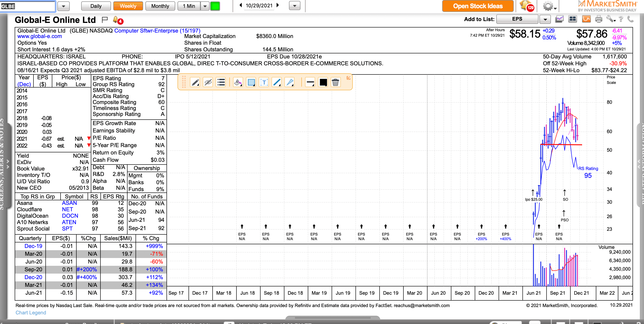The height and width of the screenshot is (324, 644).
Task: Click the bottom horizontal scrollbar
Action: click(x=333, y=318)
